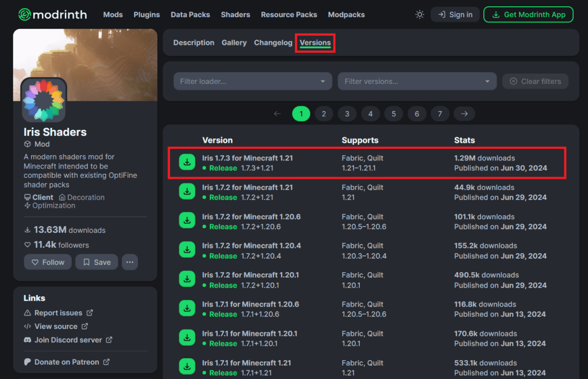The width and height of the screenshot is (588, 379).
Task: Click the Iris Shaders project icon
Action: (x=44, y=100)
